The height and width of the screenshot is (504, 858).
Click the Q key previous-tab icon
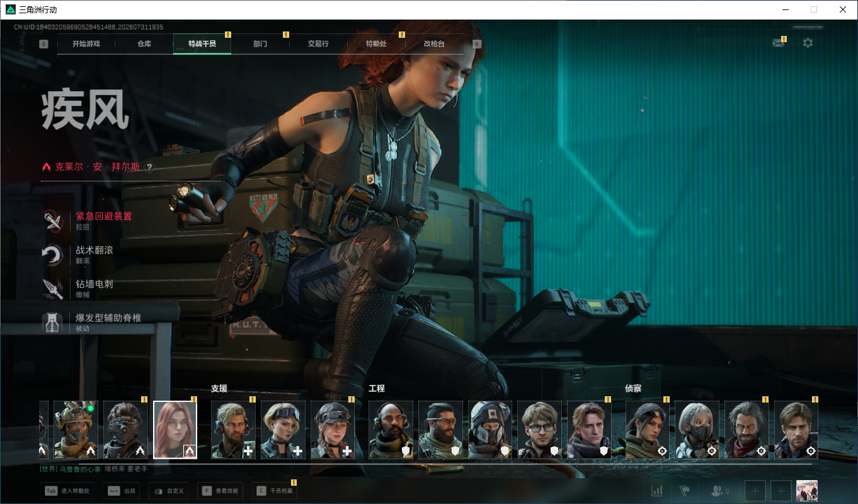tap(43, 44)
